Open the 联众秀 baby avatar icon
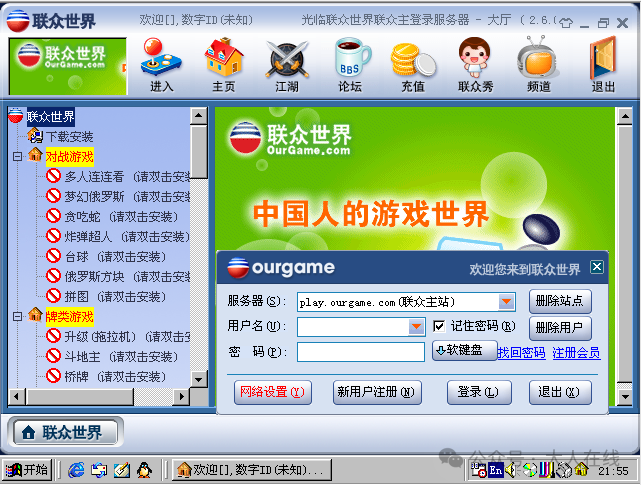 [x=475, y=65]
